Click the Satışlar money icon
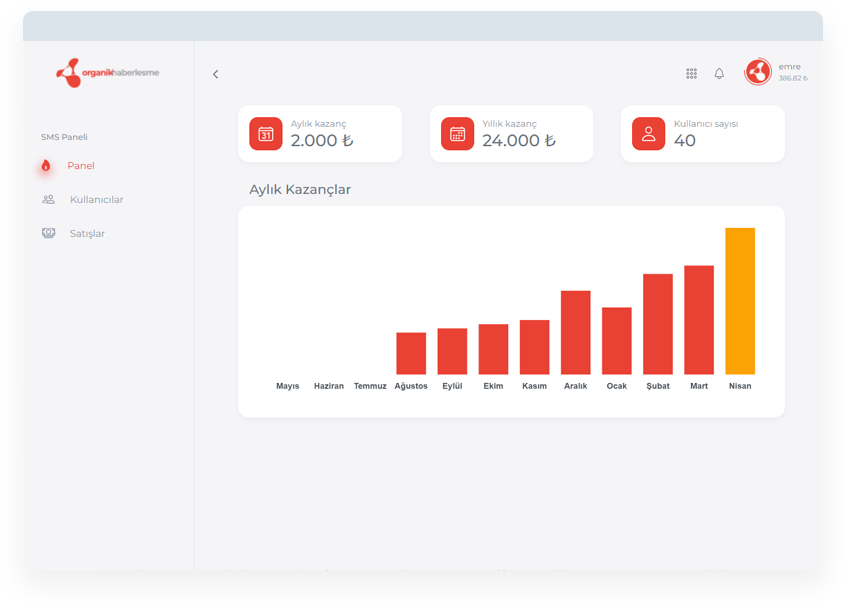846x606 pixels. (48, 233)
